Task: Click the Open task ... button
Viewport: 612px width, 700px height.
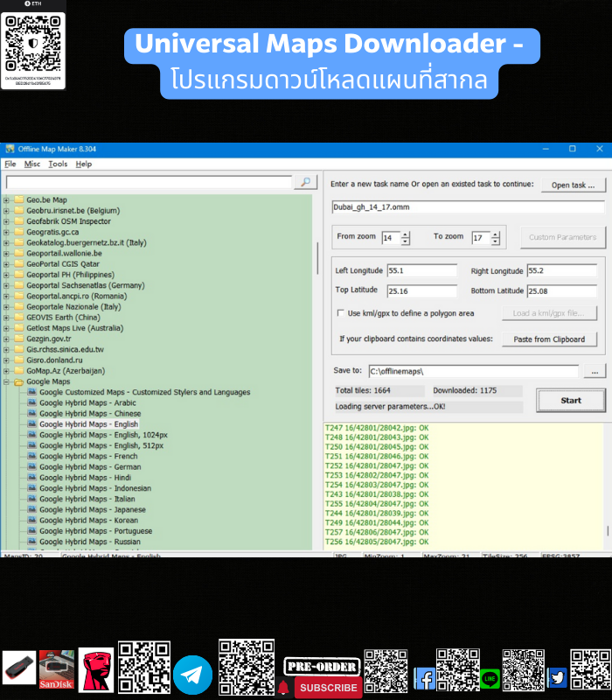Action: tap(574, 185)
